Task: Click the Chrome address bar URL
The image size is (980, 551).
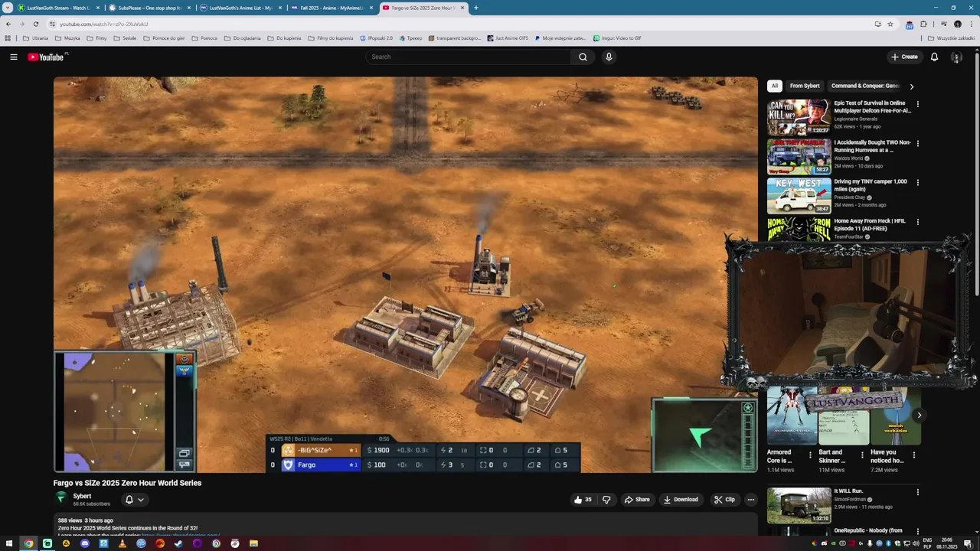Action: click(x=104, y=24)
